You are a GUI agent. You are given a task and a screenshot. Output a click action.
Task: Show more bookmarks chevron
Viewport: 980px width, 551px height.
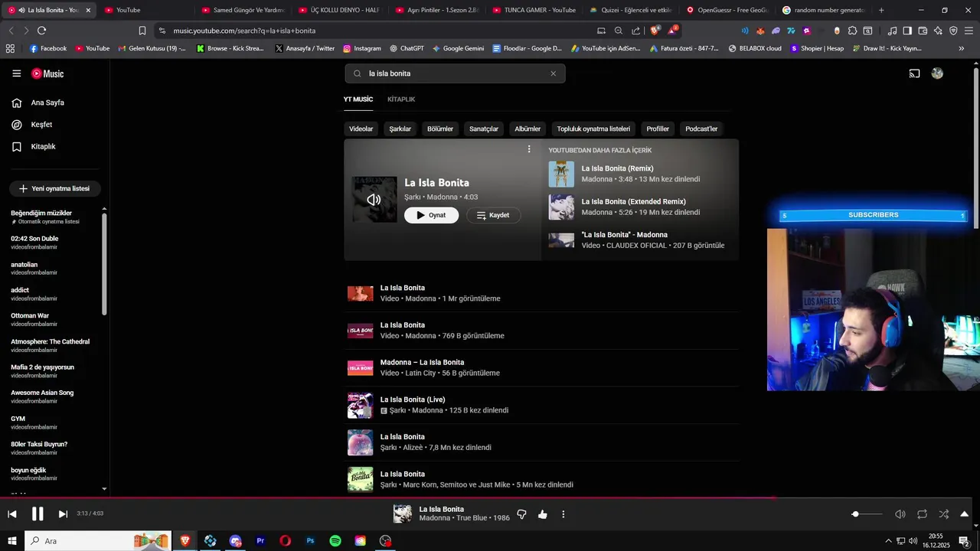[x=962, y=48]
